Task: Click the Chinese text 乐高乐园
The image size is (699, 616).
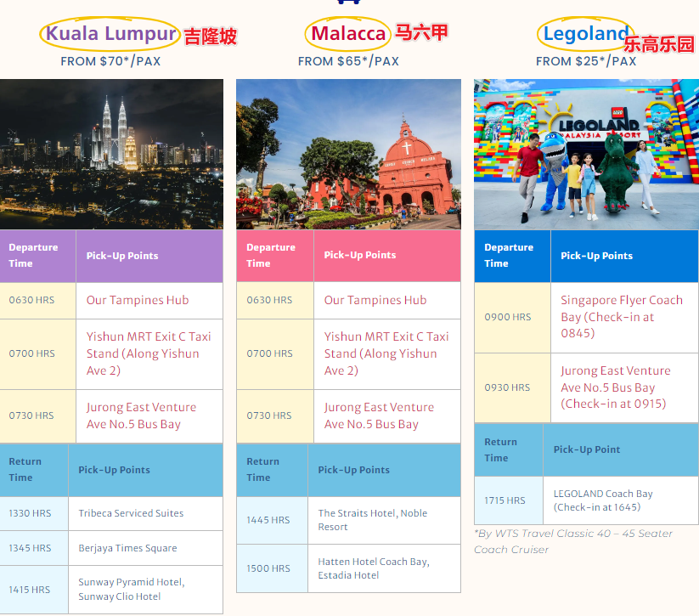Action: pos(659,44)
